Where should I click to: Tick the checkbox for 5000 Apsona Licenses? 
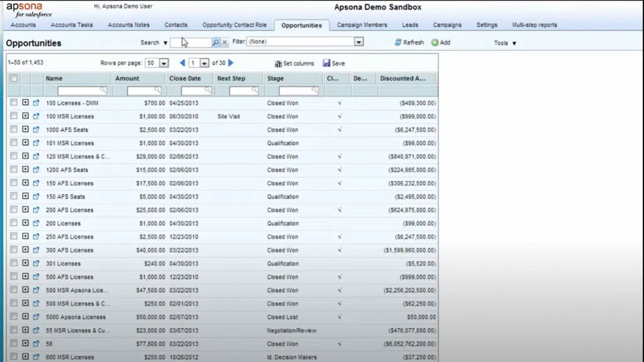(x=14, y=317)
